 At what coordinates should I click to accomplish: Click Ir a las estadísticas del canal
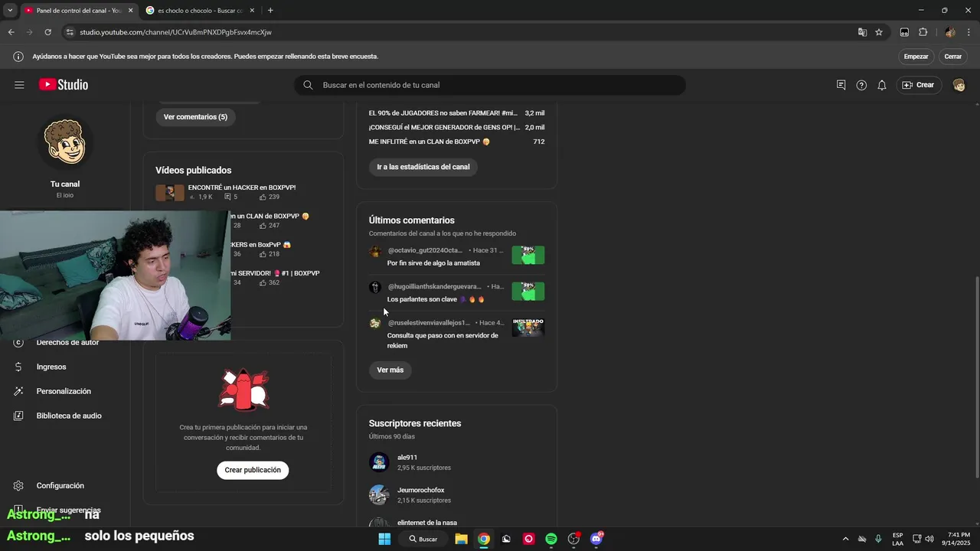pos(423,167)
